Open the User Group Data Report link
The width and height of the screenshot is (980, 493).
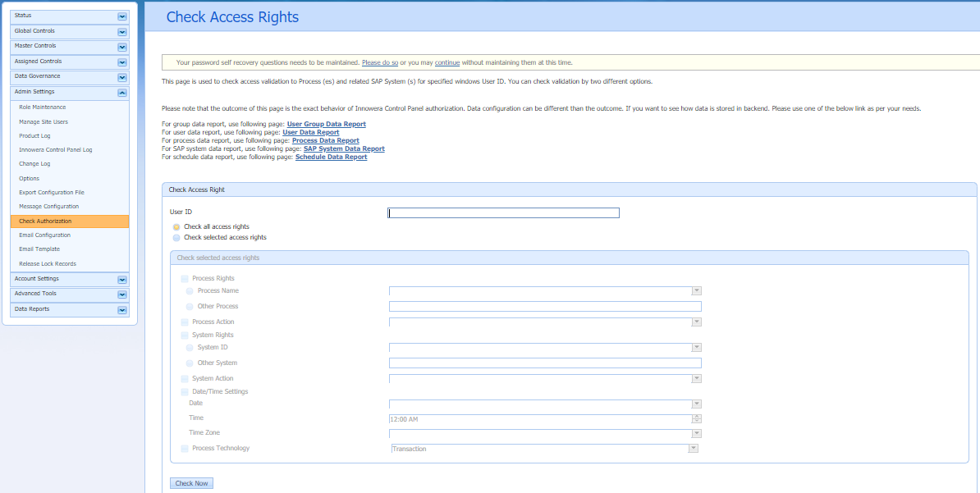click(326, 125)
